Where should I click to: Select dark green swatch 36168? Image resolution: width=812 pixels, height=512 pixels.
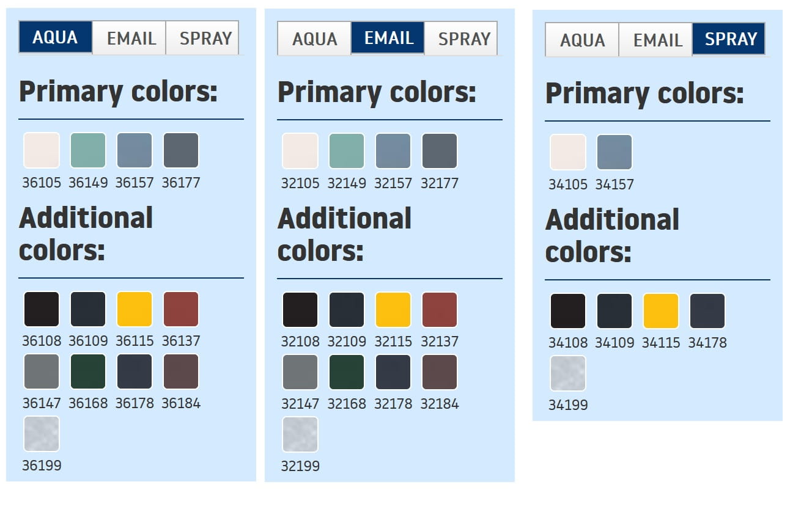click(x=88, y=371)
